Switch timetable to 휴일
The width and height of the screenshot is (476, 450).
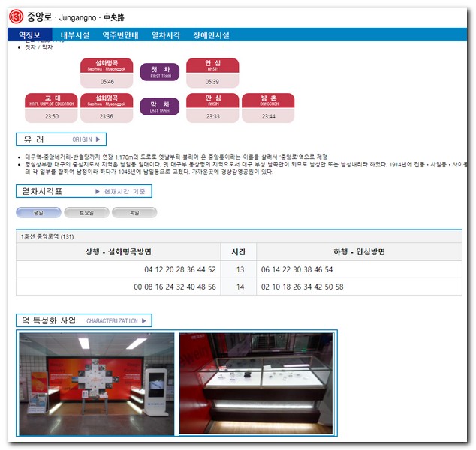(134, 212)
